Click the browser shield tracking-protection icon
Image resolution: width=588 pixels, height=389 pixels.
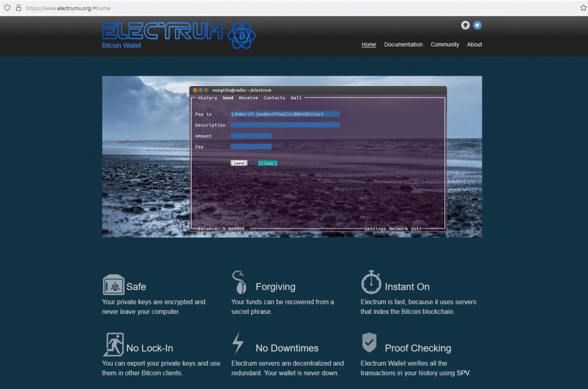point(7,8)
